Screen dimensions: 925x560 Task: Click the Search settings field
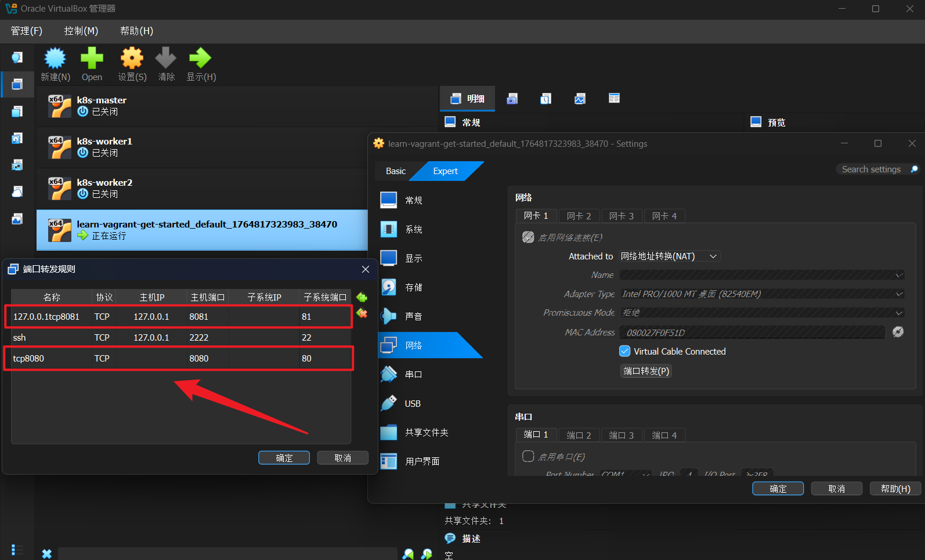pos(871,169)
